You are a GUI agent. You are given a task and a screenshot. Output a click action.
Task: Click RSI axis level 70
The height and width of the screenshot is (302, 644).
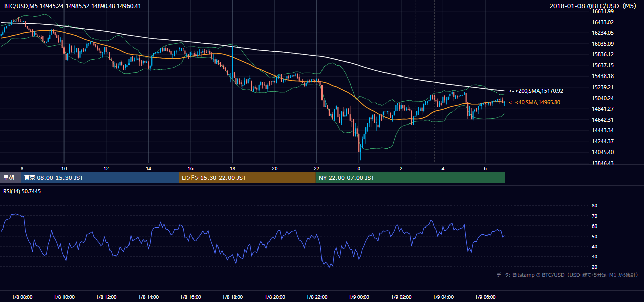pos(594,216)
